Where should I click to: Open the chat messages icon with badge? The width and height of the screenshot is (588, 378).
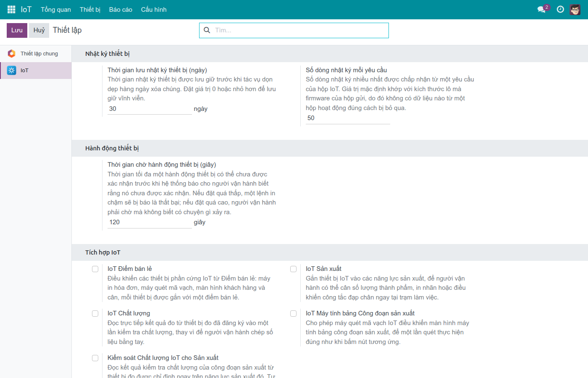tap(543, 9)
